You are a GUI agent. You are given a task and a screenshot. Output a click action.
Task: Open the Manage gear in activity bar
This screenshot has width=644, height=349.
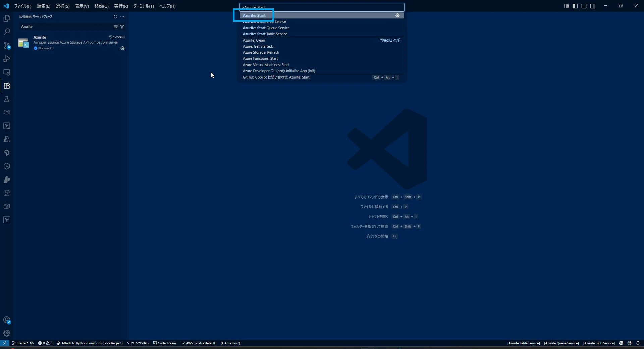point(7,333)
